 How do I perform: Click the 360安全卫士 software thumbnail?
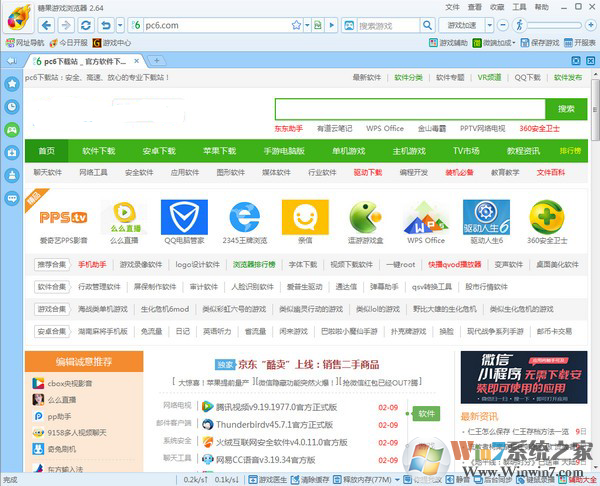pyautogui.click(x=547, y=217)
